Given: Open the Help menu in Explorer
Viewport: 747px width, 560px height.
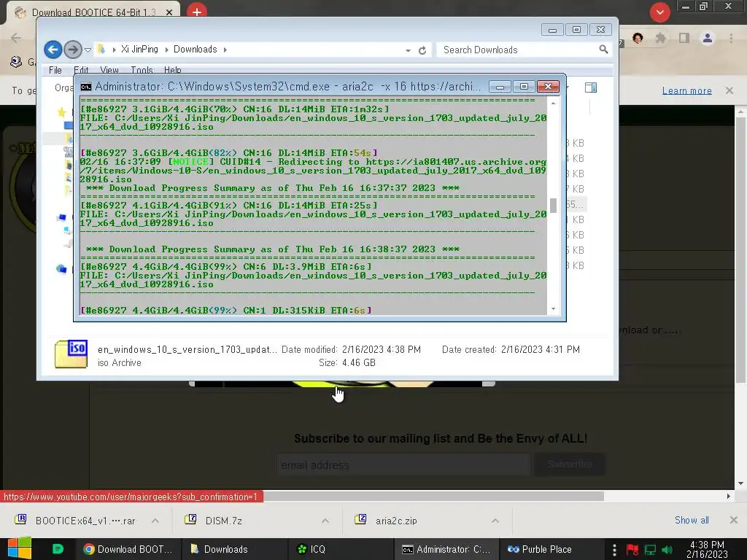Looking at the screenshot, I should [x=172, y=70].
